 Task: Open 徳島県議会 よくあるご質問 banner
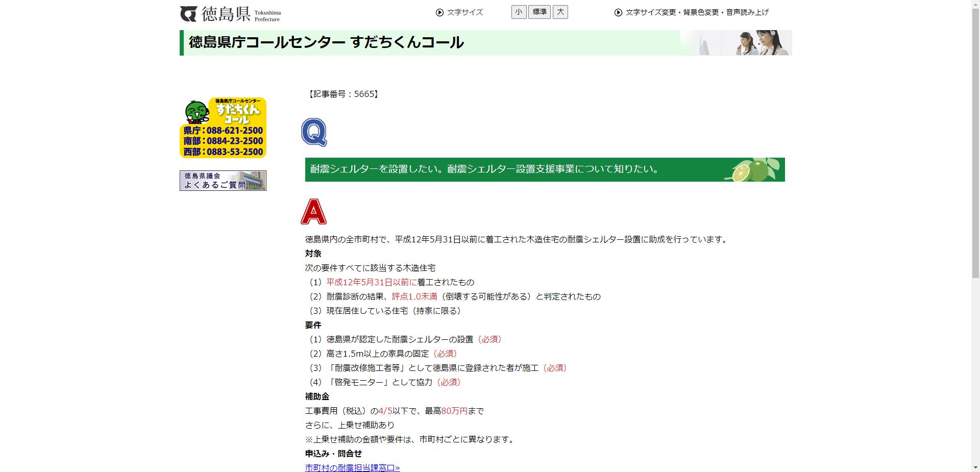tap(222, 180)
